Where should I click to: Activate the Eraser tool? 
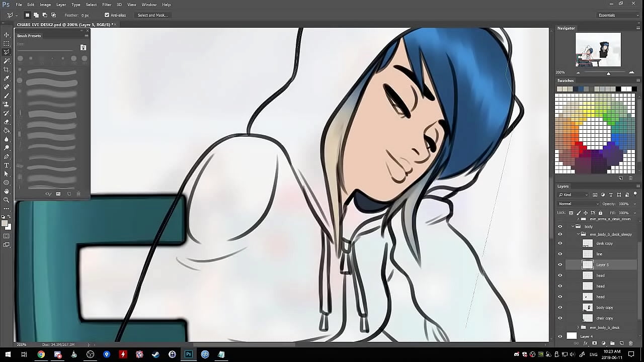(7, 122)
